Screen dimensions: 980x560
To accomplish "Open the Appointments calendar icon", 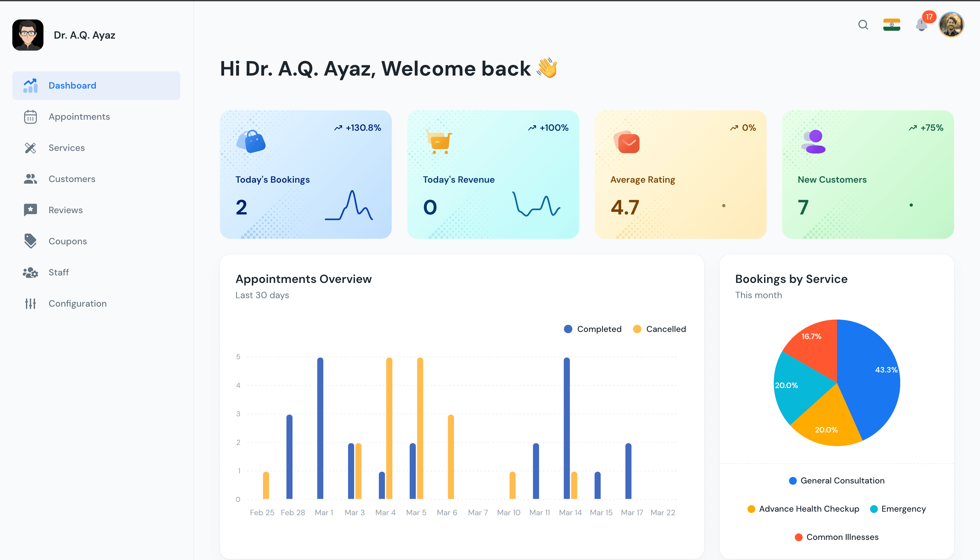I will (x=31, y=116).
